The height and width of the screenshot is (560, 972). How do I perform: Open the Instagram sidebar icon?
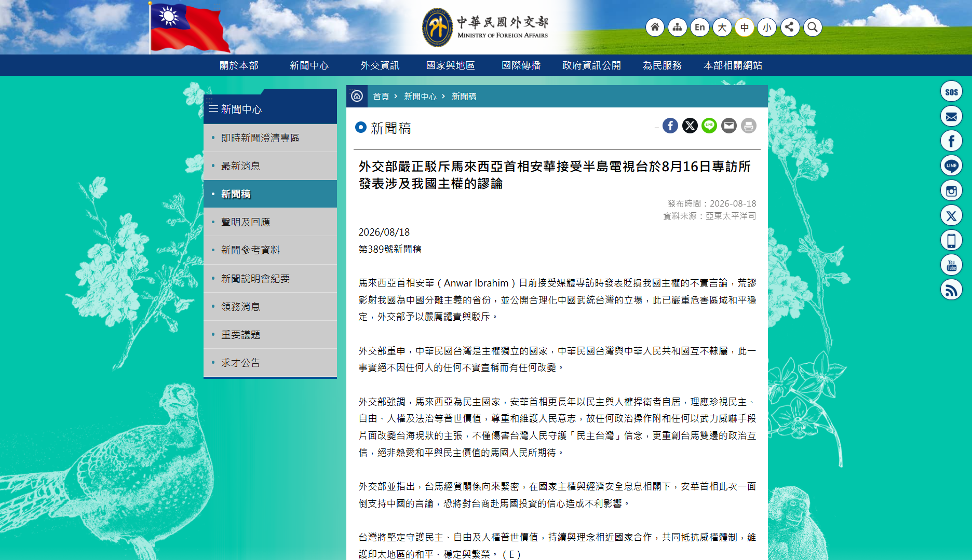click(x=951, y=190)
